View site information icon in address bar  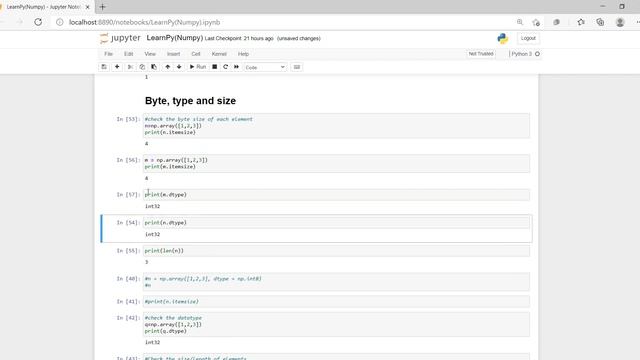point(60,22)
